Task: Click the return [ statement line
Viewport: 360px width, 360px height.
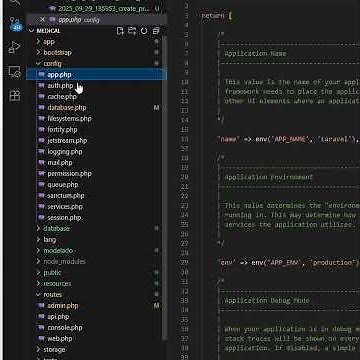Action: pos(217,16)
